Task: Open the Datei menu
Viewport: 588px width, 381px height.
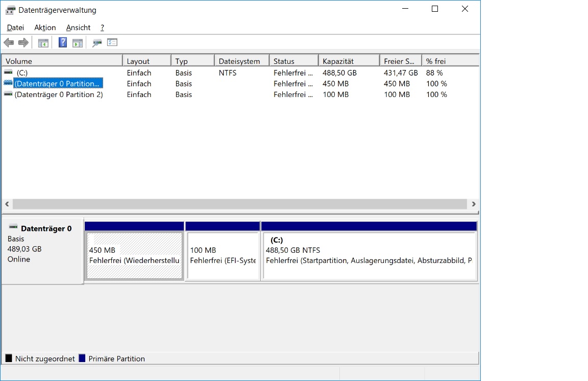Action: [15, 28]
